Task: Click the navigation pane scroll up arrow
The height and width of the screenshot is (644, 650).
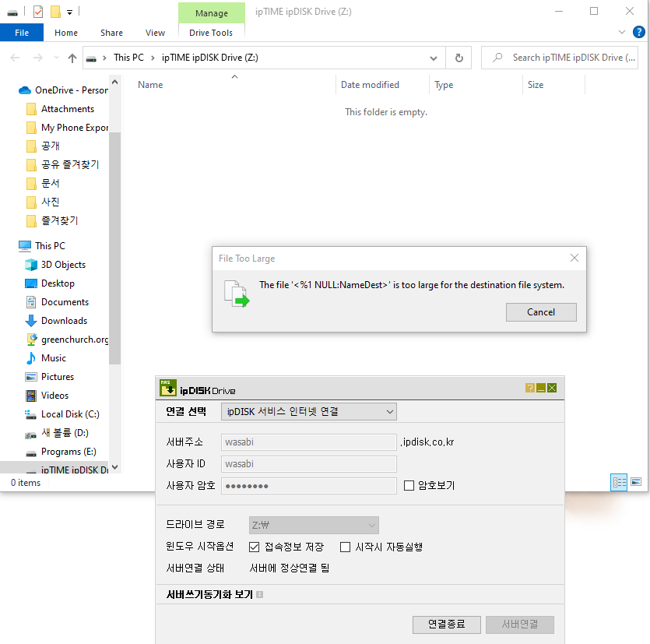Action: [x=115, y=82]
